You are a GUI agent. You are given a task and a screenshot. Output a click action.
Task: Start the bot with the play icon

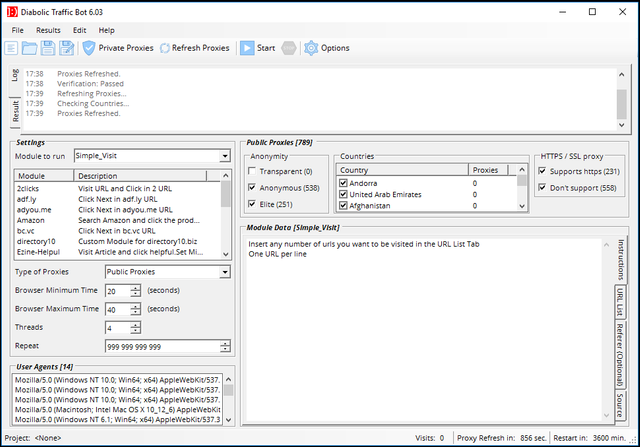click(x=247, y=48)
